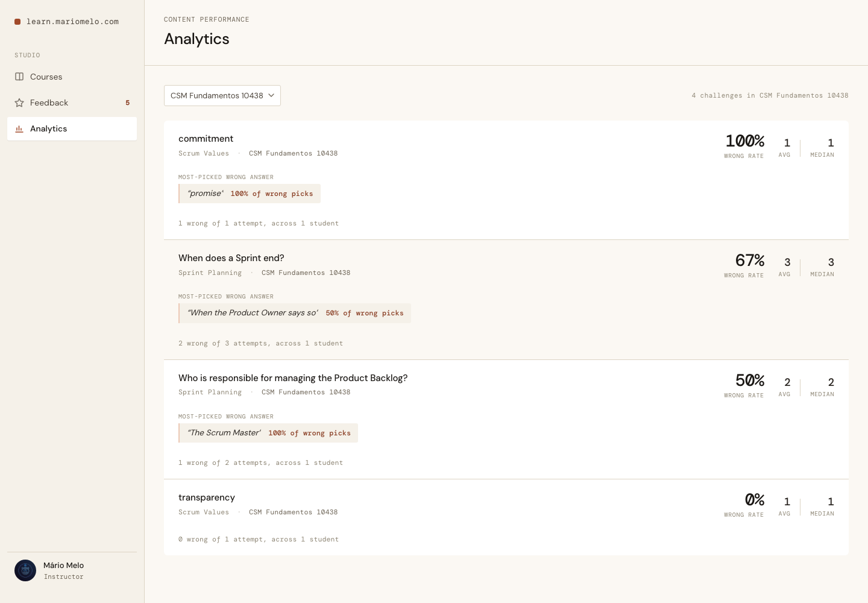Click the Courses book icon in sidebar

point(19,77)
